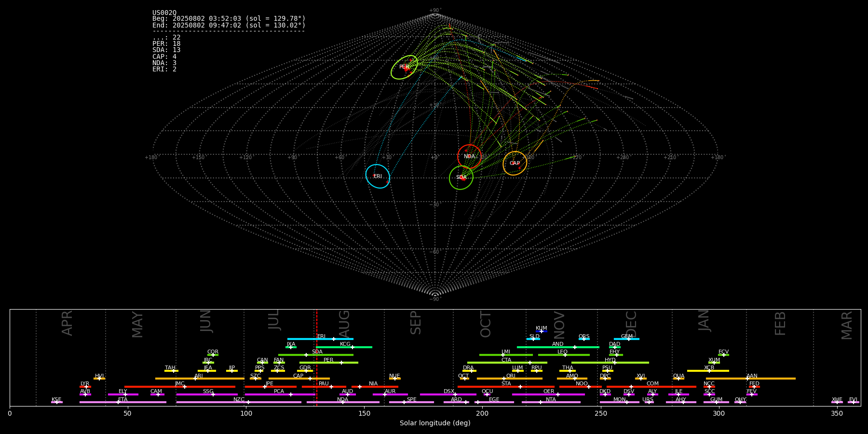This screenshot has width=868, height=434.
Task: Click the PCA purple shower bar in timeline
Action: (x=280, y=394)
